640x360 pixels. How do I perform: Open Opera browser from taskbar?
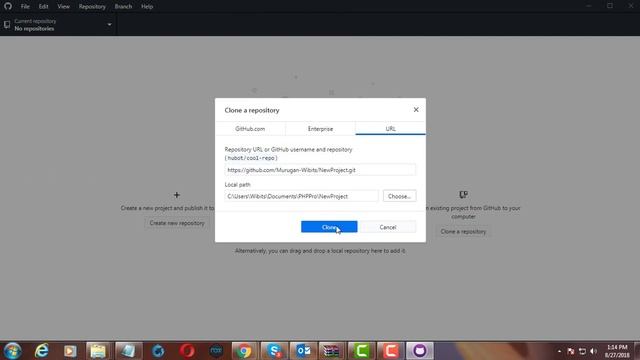187,351
